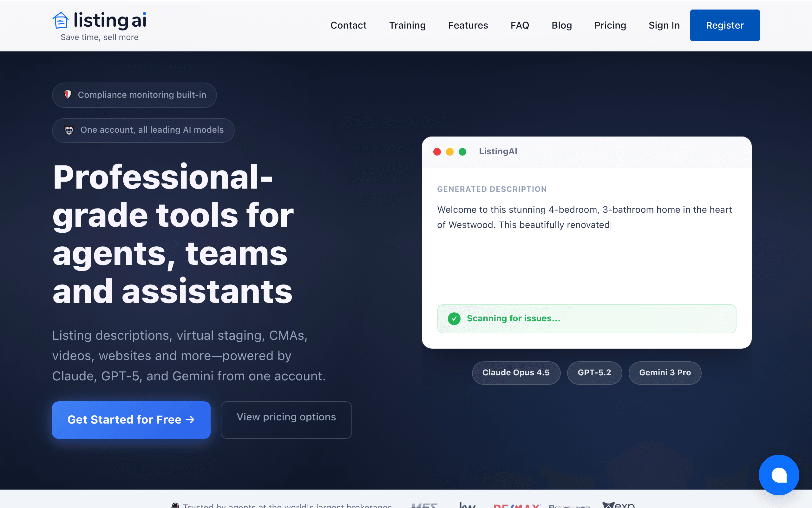812x508 pixels.
Task: Click View pricing options button
Action: pyautogui.click(x=286, y=420)
